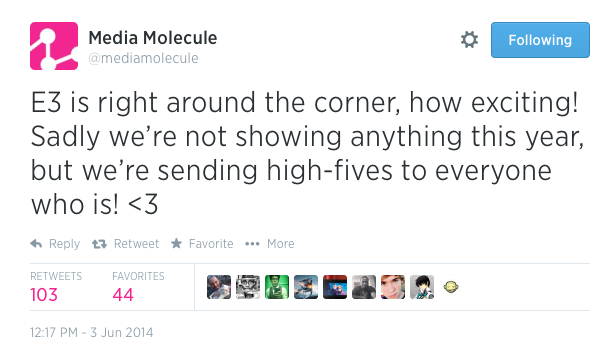The width and height of the screenshot is (616, 364).
Task: Click the Reply arrow icon
Action: pos(36,244)
